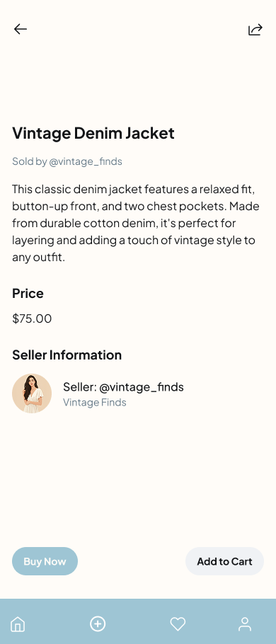Click the Add to Cart button
Screen dimensions: 276x644
pos(224,561)
